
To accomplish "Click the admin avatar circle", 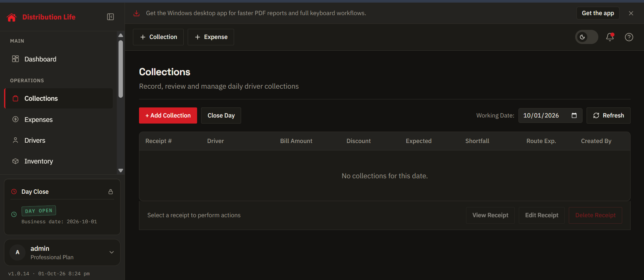I will tap(17, 252).
